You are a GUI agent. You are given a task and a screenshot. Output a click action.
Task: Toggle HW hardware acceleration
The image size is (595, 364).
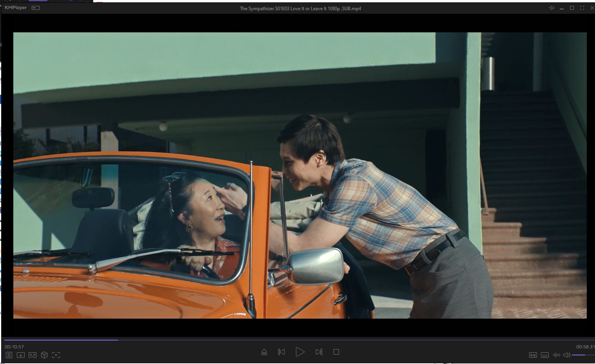[x=533, y=355]
